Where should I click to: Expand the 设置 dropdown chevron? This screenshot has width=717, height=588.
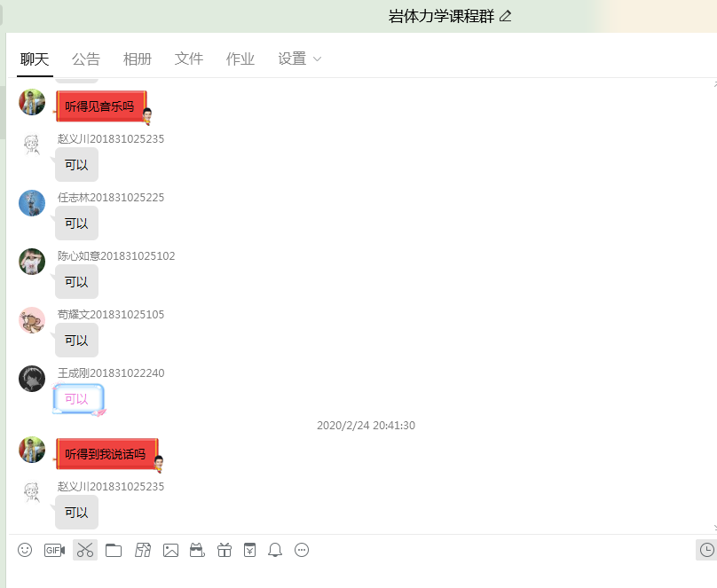point(318,59)
